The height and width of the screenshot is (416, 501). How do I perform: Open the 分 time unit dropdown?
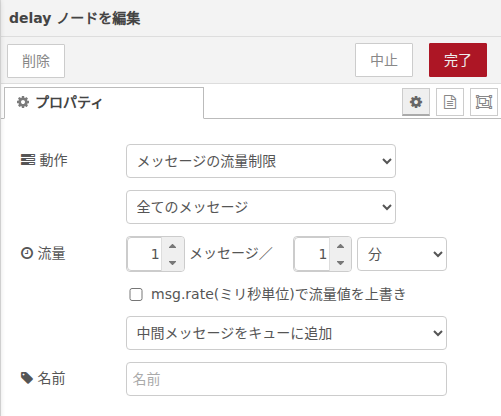click(402, 254)
